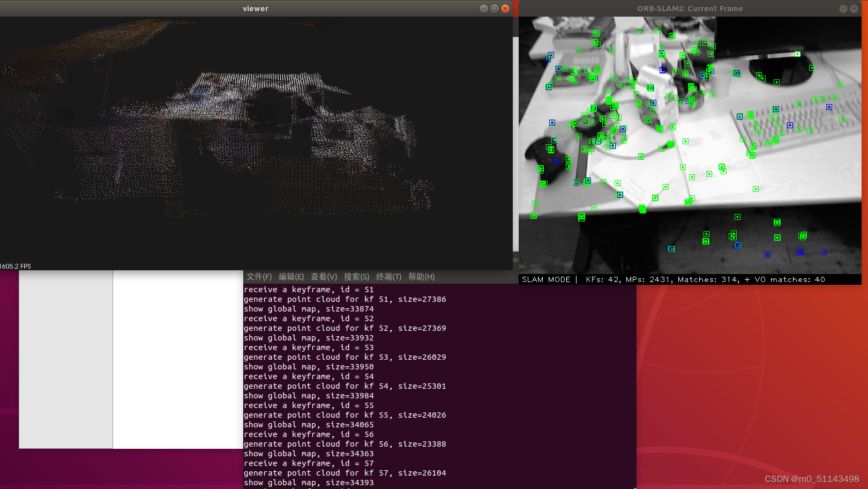
Task: Click the viewer window title bar
Action: coord(256,8)
